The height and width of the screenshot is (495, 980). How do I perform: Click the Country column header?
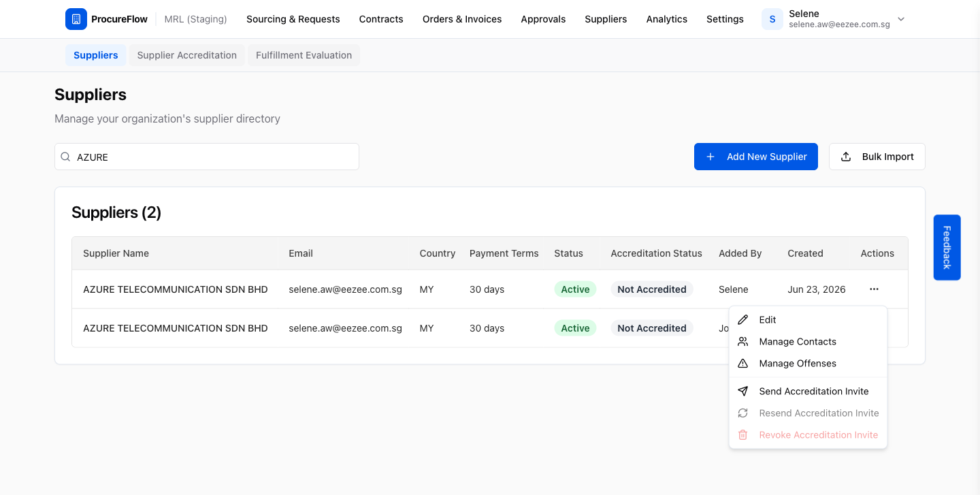[438, 253]
